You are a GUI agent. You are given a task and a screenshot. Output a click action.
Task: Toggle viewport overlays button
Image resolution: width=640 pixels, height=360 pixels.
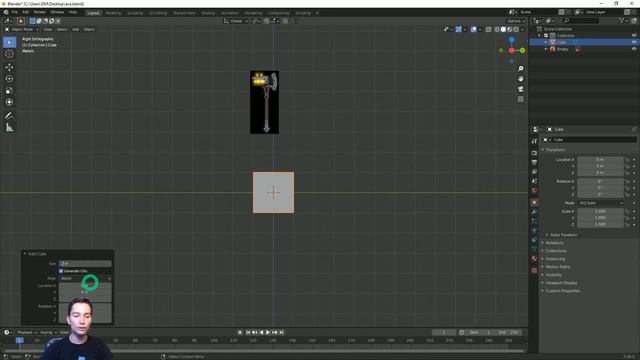[473, 29]
